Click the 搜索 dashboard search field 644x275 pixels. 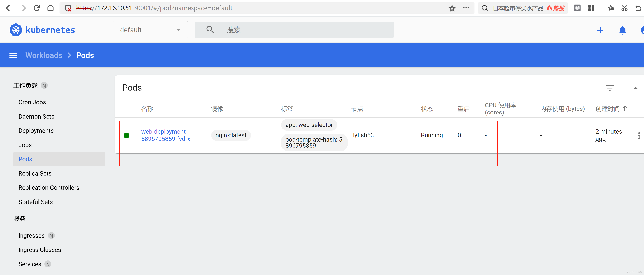(294, 30)
